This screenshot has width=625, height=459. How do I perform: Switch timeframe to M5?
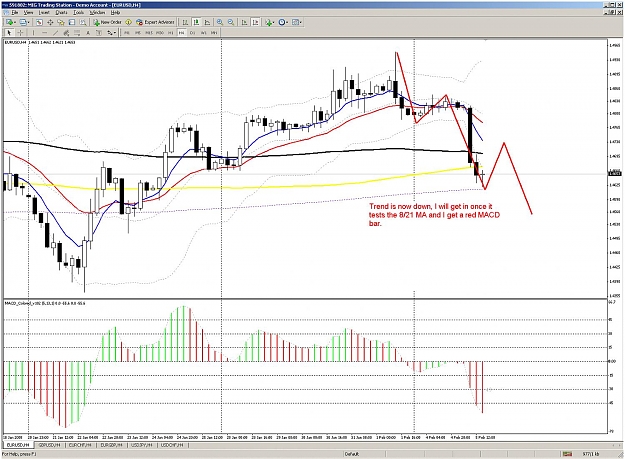tap(138, 33)
